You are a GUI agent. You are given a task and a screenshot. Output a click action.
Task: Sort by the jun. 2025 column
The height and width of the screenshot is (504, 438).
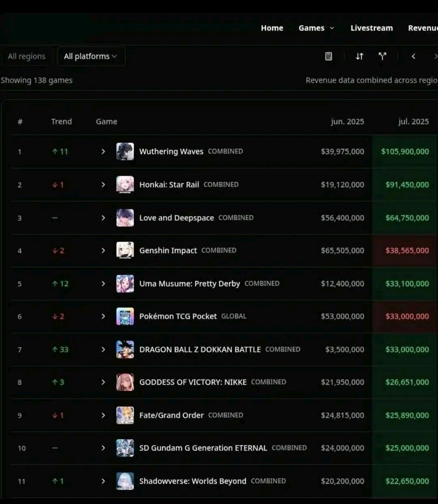click(x=347, y=122)
